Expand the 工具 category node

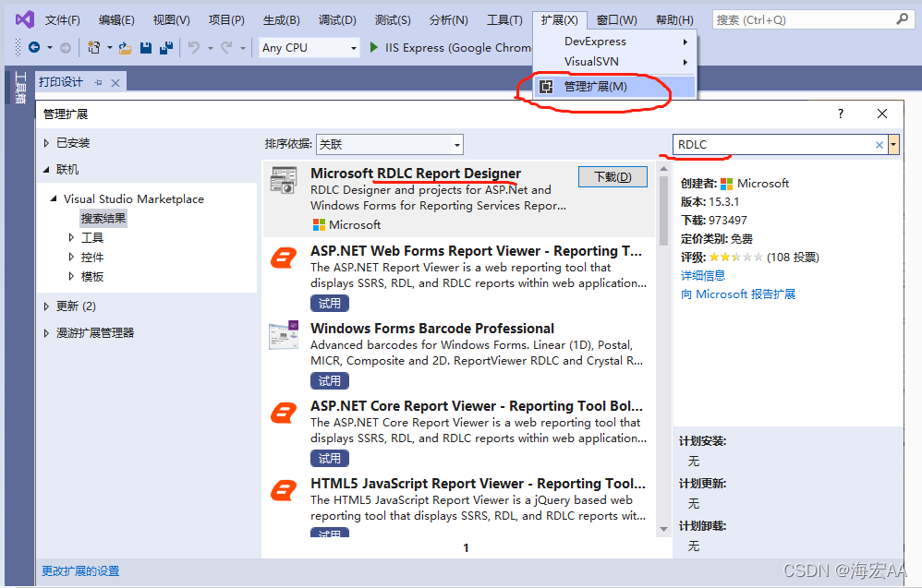(71, 238)
